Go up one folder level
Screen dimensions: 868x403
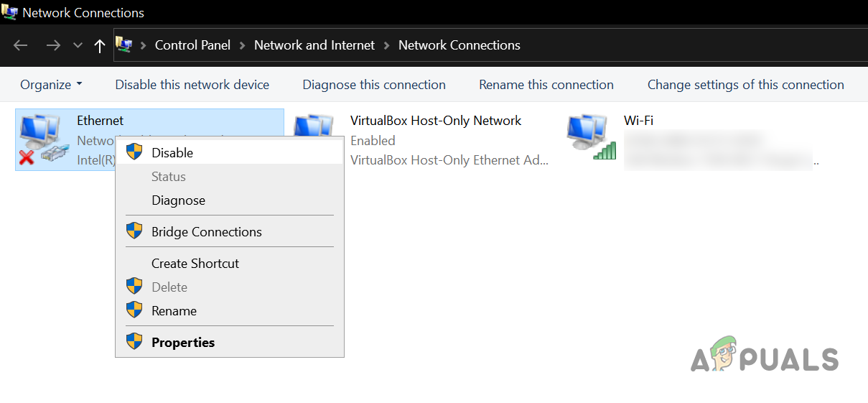(100, 46)
